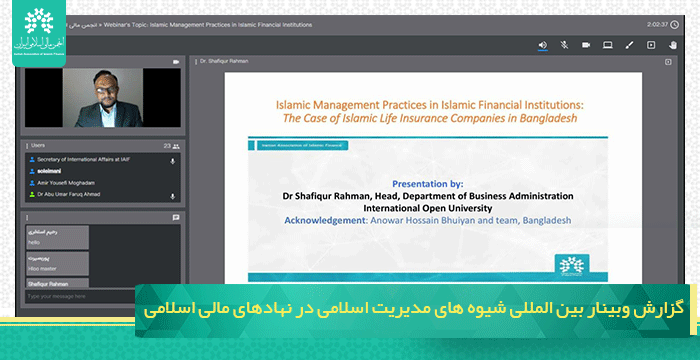Click the chat bubble icon in chat header
700x360 pixels.
coord(176,218)
